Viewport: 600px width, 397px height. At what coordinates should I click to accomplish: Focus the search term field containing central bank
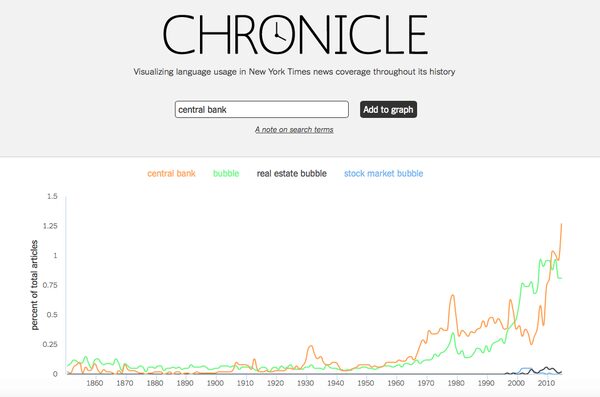[x=262, y=109]
